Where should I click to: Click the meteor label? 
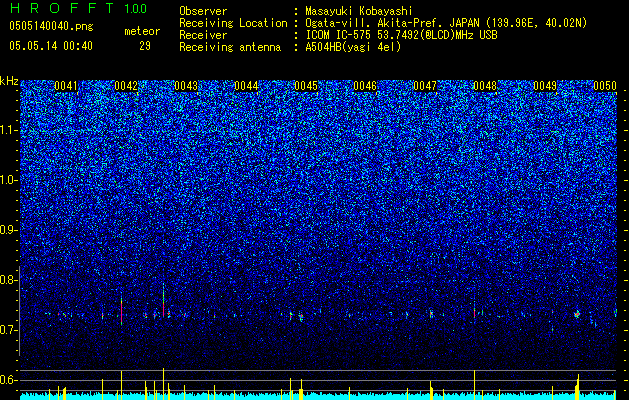(x=142, y=31)
